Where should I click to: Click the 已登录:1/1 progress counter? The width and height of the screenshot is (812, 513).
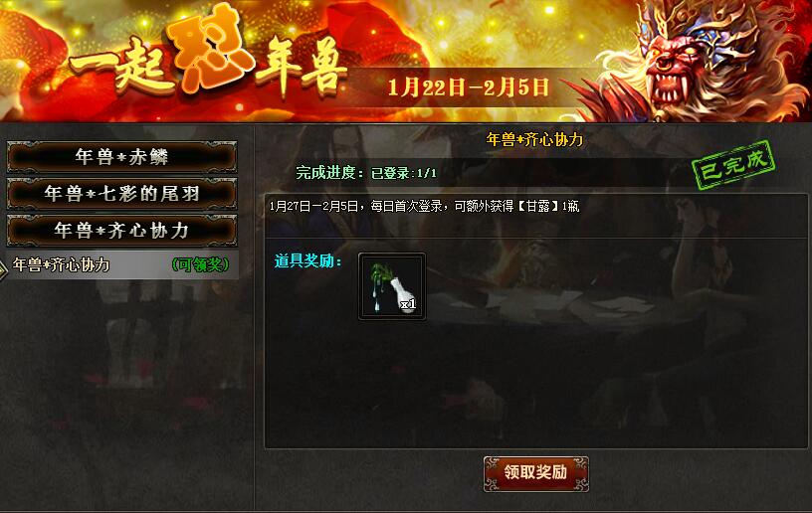coord(404,173)
